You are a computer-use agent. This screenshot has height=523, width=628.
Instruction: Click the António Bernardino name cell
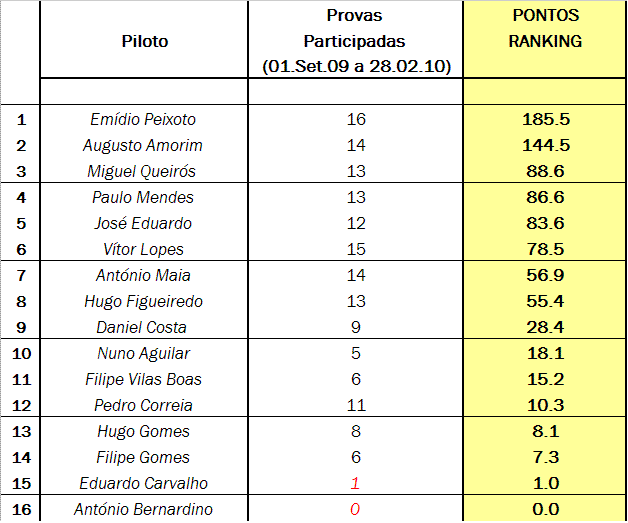point(144,509)
